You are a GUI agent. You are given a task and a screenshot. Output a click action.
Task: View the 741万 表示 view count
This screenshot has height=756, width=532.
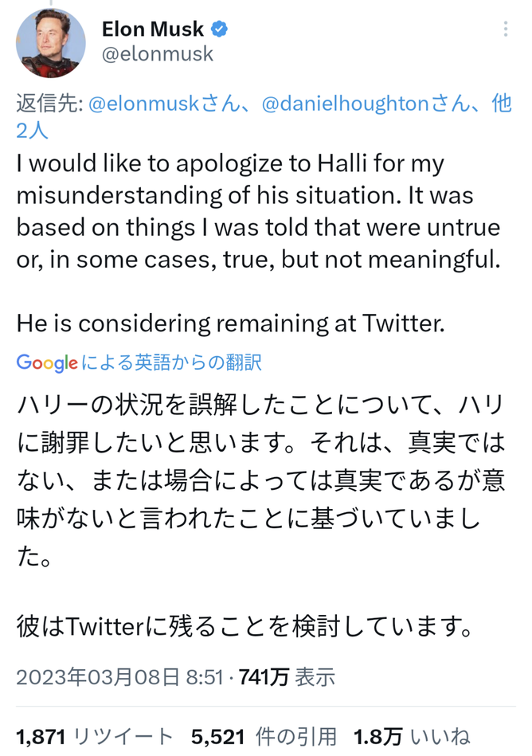click(287, 677)
